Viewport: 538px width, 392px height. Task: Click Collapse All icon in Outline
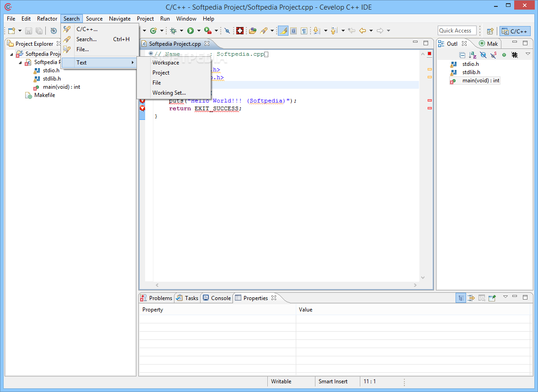coord(462,55)
